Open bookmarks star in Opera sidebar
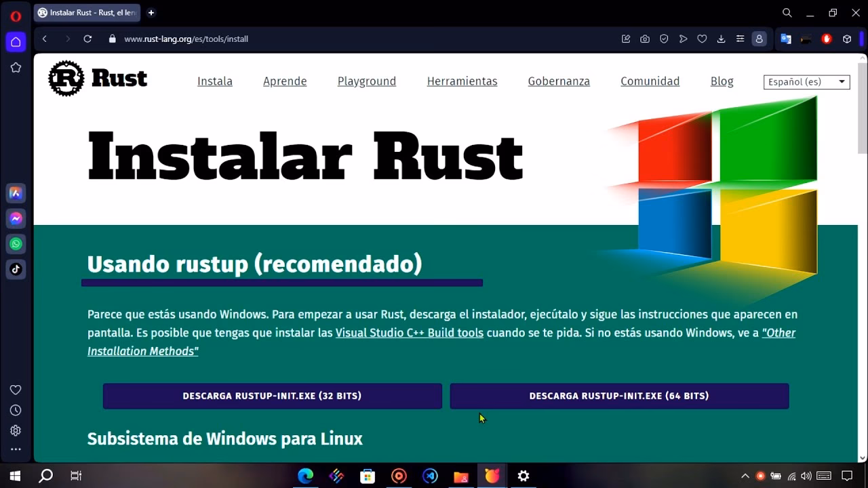The image size is (868, 488). pyautogui.click(x=16, y=68)
